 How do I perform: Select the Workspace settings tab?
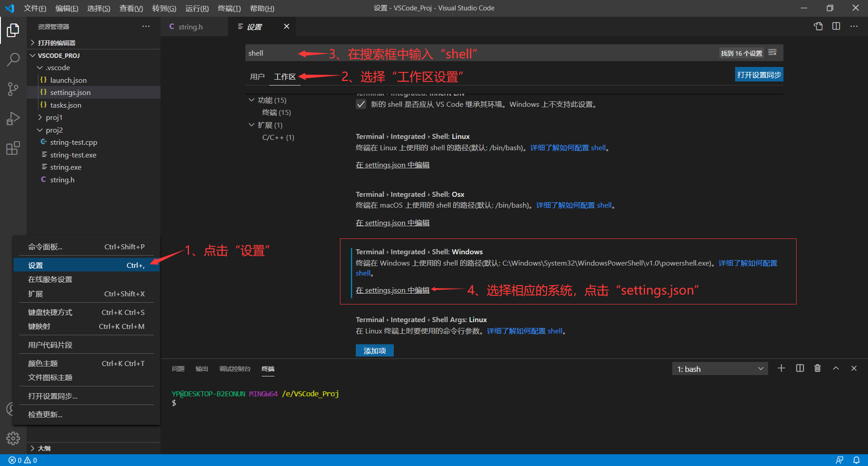pos(285,76)
